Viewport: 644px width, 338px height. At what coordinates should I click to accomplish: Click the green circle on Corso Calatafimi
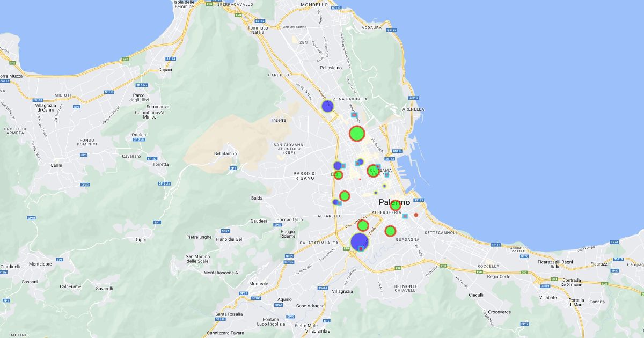(363, 226)
